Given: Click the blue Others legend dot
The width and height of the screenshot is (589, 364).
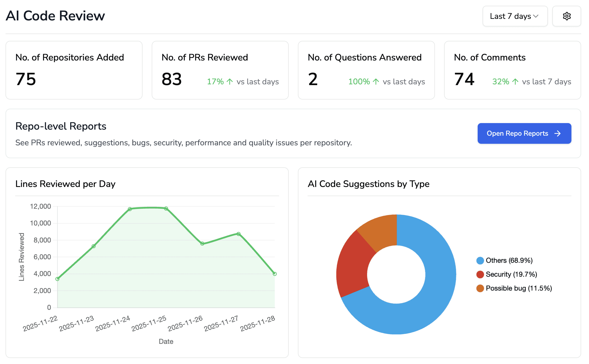Looking at the screenshot, I should click(x=480, y=260).
